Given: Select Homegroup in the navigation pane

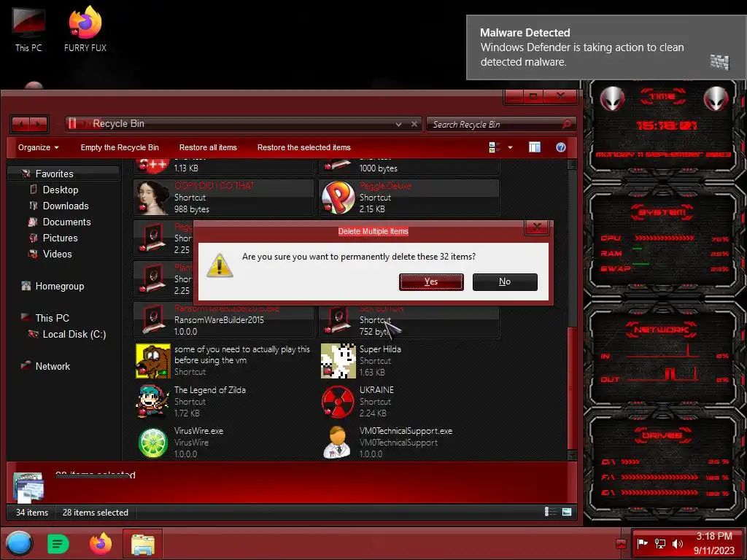Looking at the screenshot, I should point(59,286).
